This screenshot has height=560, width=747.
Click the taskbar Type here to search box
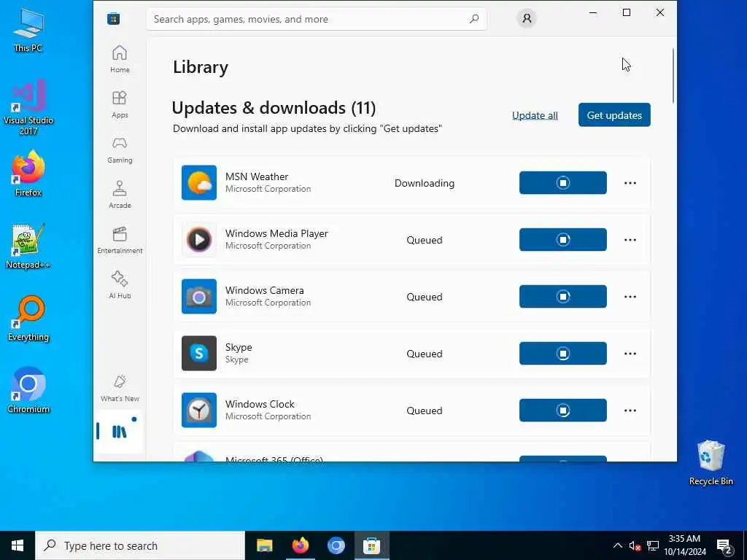[x=140, y=545]
